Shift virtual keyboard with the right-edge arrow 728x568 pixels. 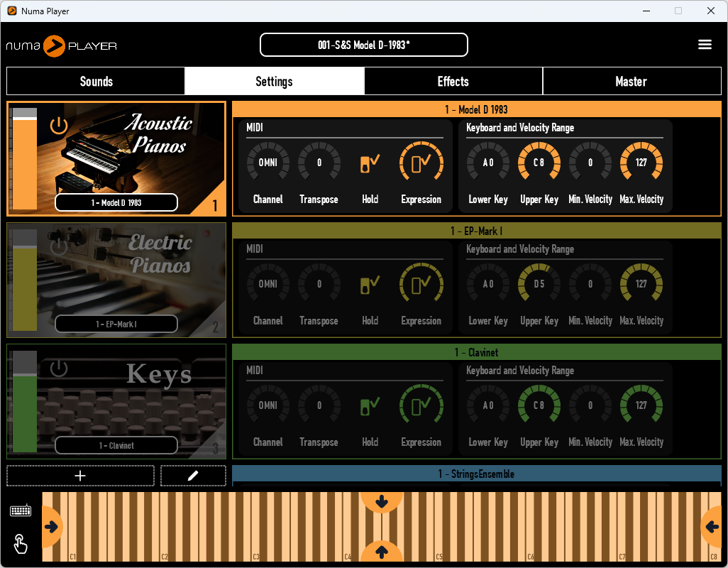pos(711,527)
